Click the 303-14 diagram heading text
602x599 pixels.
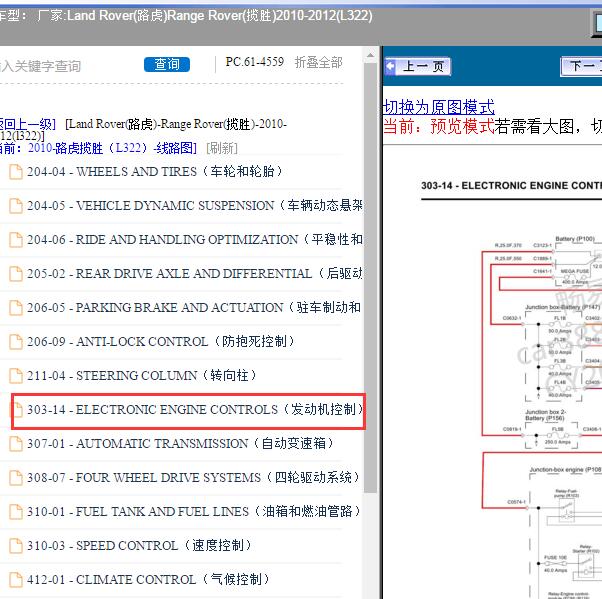point(511,186)
